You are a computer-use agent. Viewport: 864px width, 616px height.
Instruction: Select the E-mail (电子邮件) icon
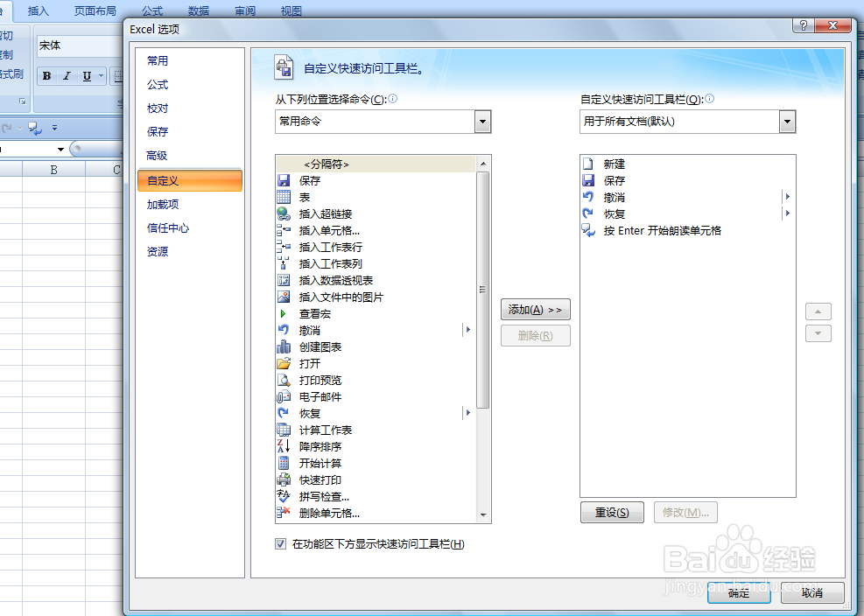(x=284, y=396)
